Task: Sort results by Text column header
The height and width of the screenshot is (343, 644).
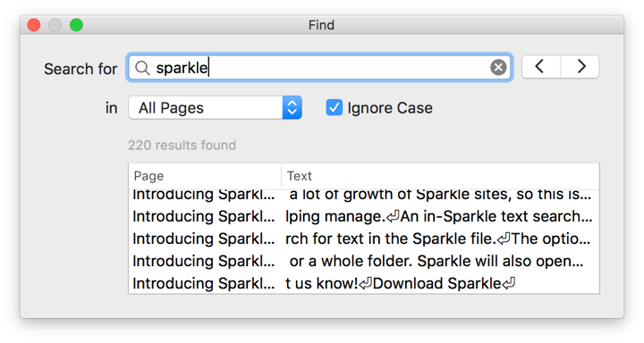Action: 440,176
